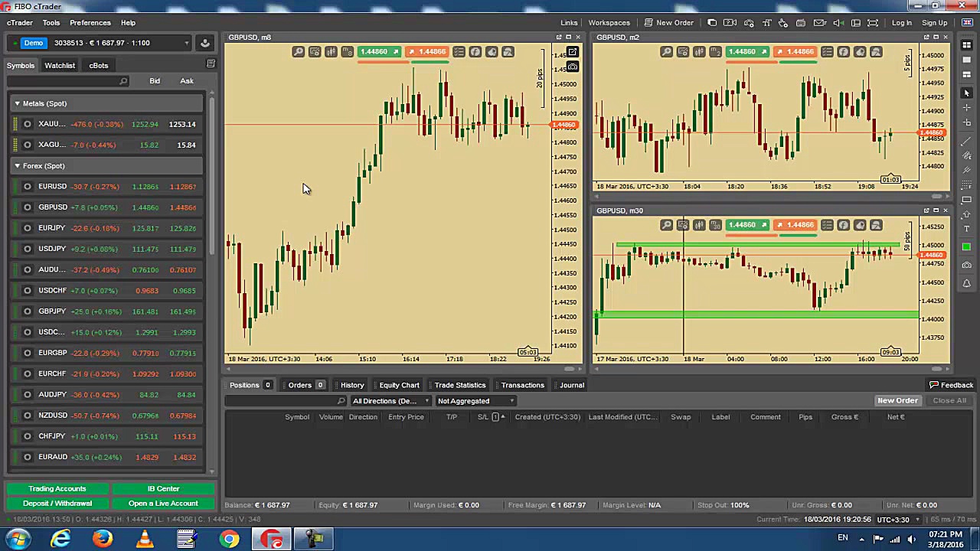Open the Not Aggregated dropdown
This screenshot has height=551, width=980.
point(475,401)
